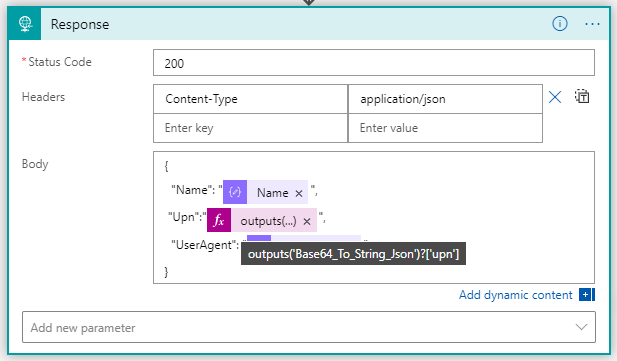Open the outputs(...) expression token

tap(268, 221)
